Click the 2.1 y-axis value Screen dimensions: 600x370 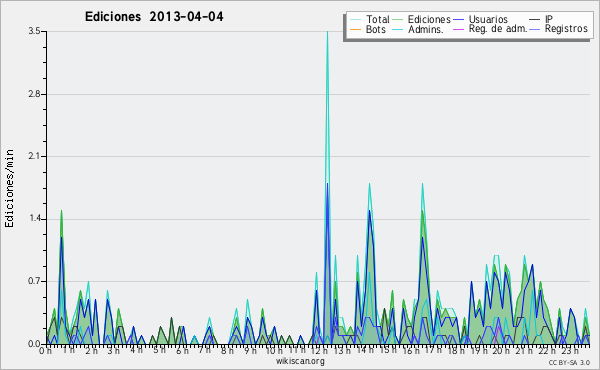click(x=34, y=156)
